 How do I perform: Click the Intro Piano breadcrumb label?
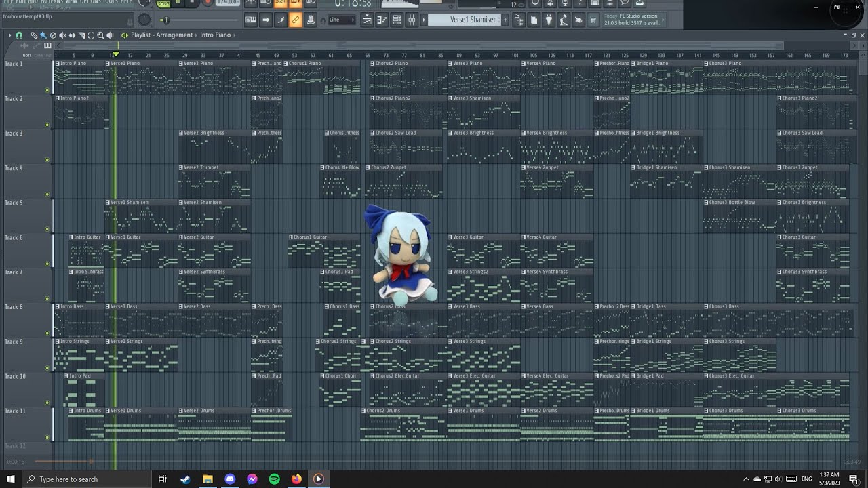click(x=215, y=35)
